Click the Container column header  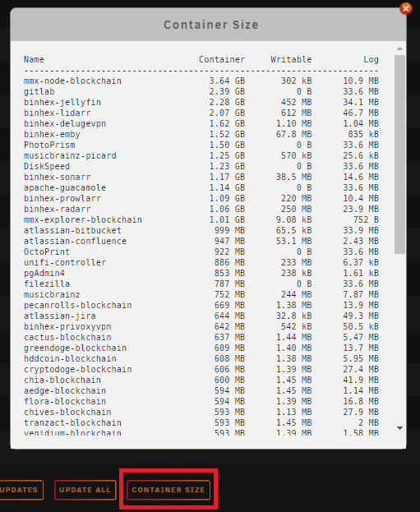pyautogui.click(x=222, y=59)
